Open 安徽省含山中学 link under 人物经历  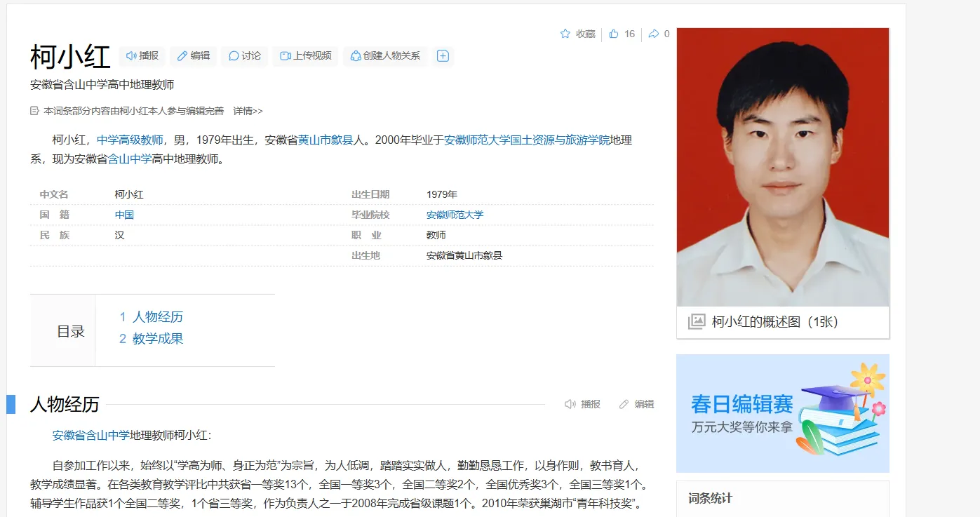coord(91,436)
